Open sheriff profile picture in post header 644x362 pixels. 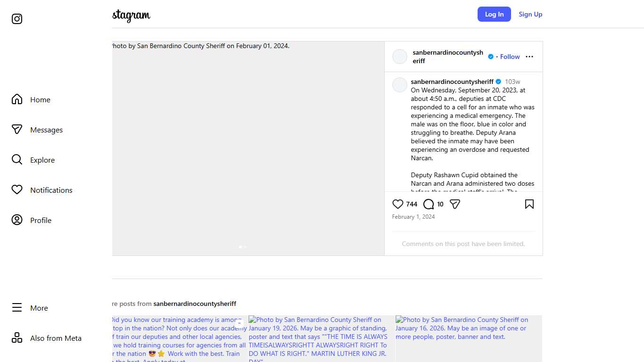pos(400,57)
